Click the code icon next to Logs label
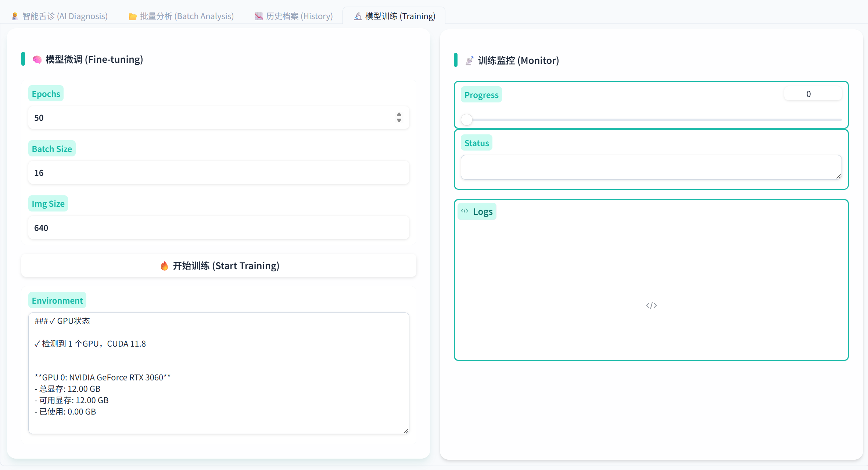This screenshot has height=470, width=868. pos(465,211)
